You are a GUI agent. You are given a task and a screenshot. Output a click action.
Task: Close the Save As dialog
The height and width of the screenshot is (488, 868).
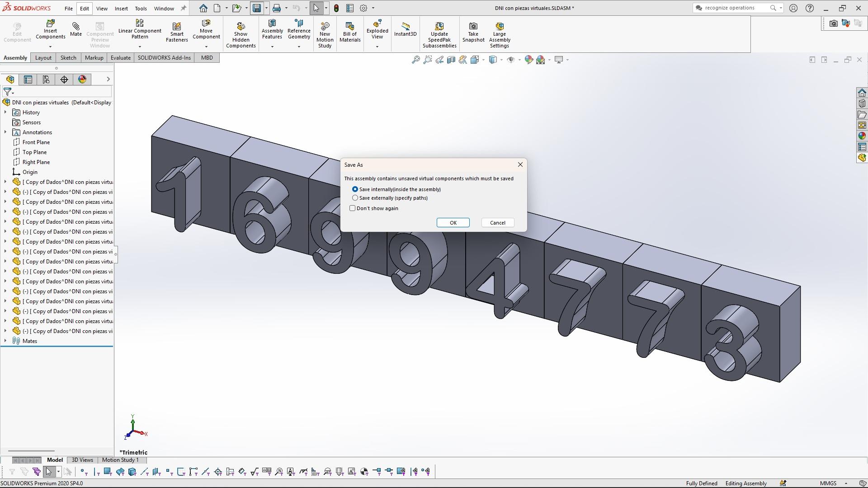(520, 164)
